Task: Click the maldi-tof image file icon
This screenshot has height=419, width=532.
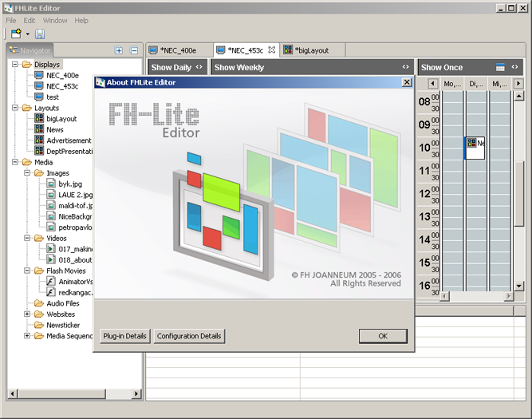Action: click(51, 205)
